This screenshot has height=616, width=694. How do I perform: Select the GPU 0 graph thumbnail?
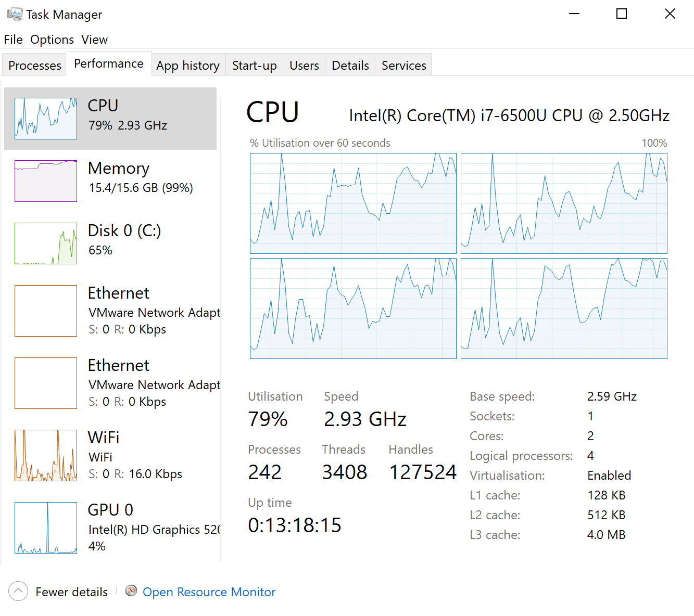click(46, 528)
